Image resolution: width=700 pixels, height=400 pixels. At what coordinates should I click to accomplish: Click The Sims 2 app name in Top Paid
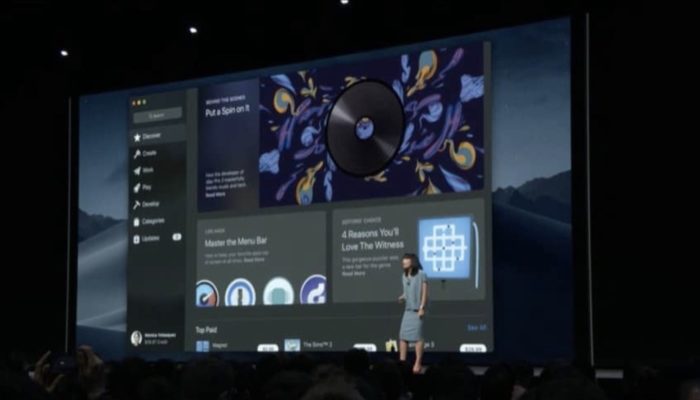pos(317,345)
